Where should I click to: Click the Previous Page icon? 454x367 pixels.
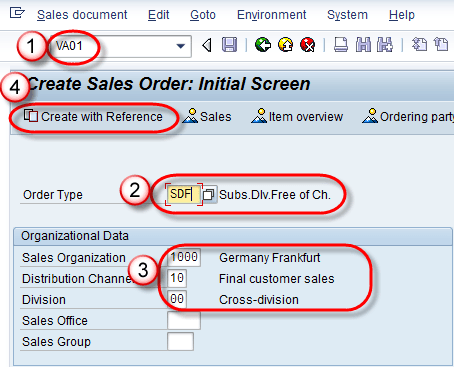pyautogui.click(x=441, y=45)
